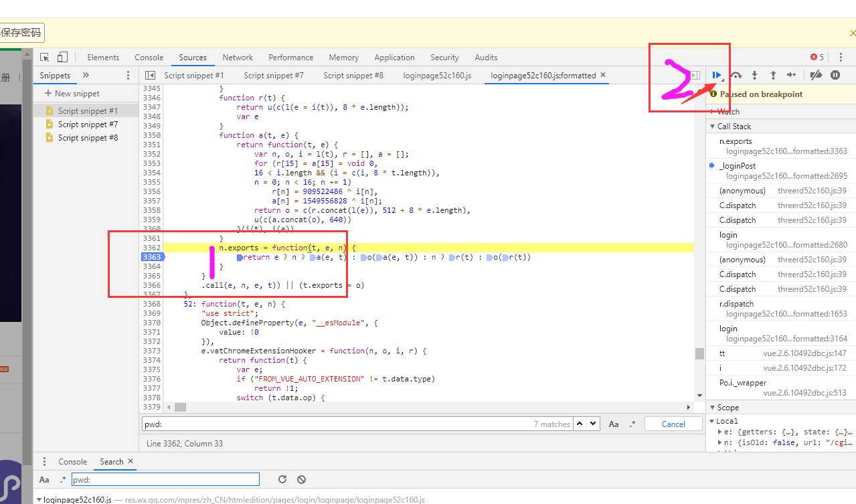Switch to the Console drawer tab
Viewport: 856px width, 504px height.
(x=72, y=462)
